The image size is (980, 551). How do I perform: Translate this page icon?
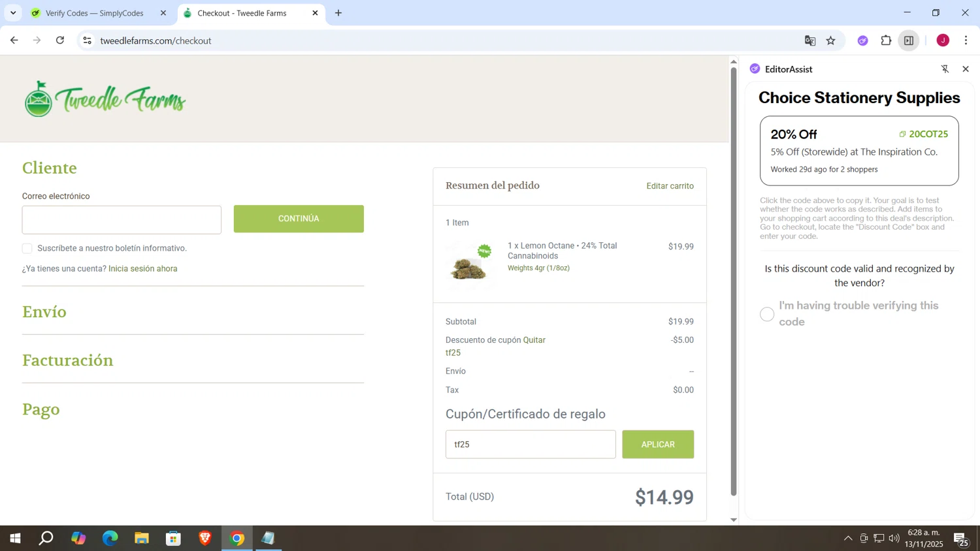[x=810, y=40]
